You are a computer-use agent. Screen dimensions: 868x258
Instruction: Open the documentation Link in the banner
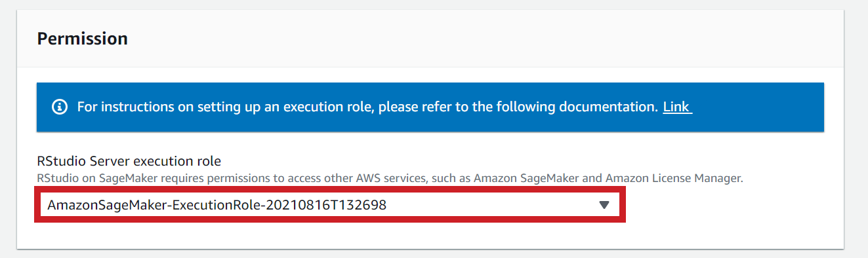click(677, 106)
